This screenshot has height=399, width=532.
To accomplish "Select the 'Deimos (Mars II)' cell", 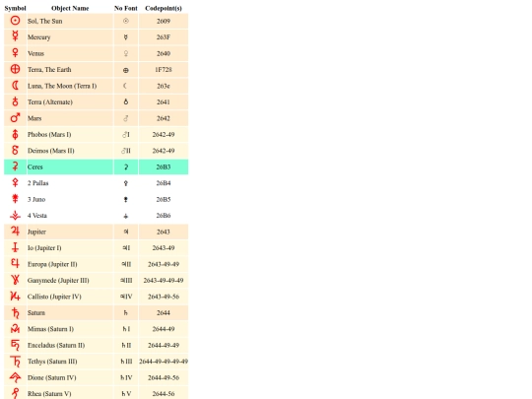I will [70, 151].
